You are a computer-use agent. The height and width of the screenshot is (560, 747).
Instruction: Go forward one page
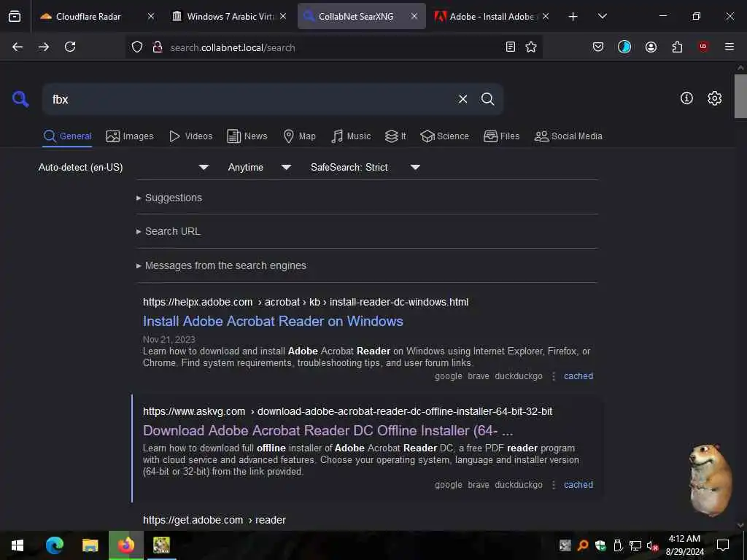pyautogui.click(x=44, y=47)
